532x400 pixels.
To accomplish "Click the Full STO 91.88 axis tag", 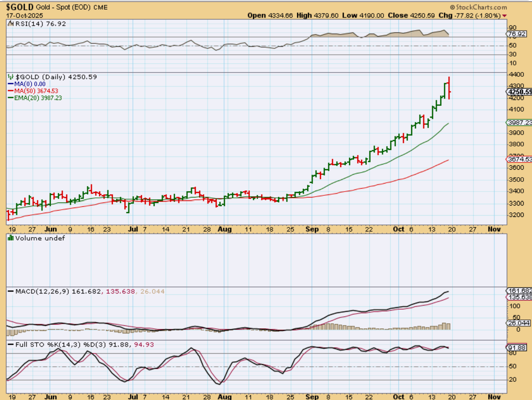I will (516, 348).
